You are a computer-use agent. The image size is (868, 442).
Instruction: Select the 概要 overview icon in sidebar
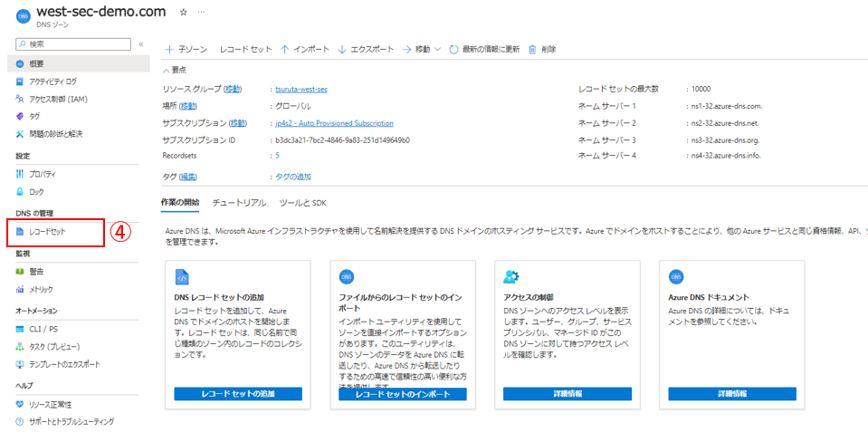20,63
